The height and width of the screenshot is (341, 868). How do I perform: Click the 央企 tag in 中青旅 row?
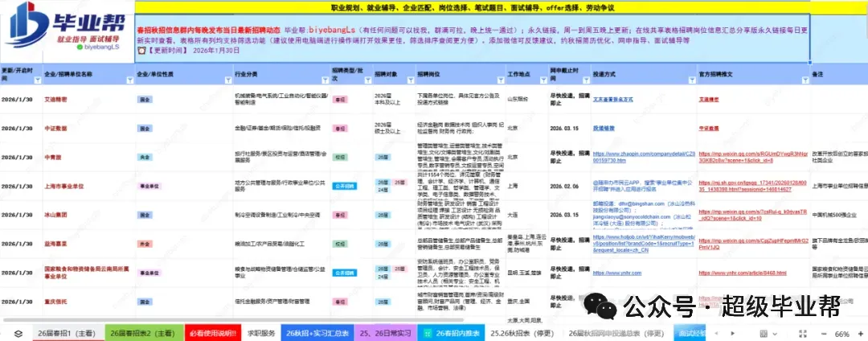[x=145, y=157]
